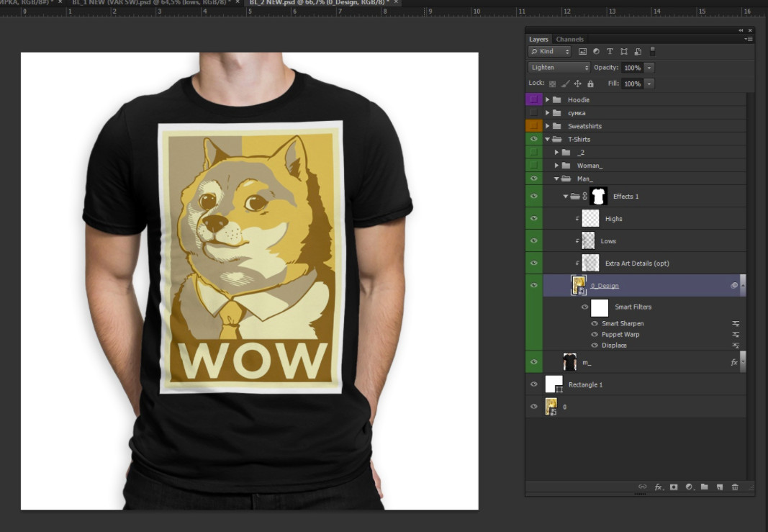
Task: Expand the _2 group
Action: [556, 153]
